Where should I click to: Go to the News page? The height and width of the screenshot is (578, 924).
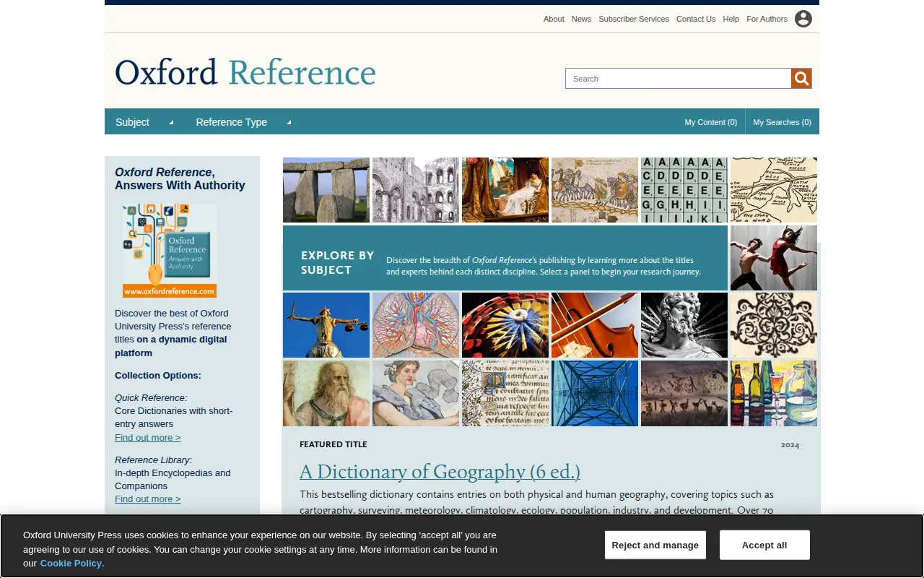(x=581, y=19)
